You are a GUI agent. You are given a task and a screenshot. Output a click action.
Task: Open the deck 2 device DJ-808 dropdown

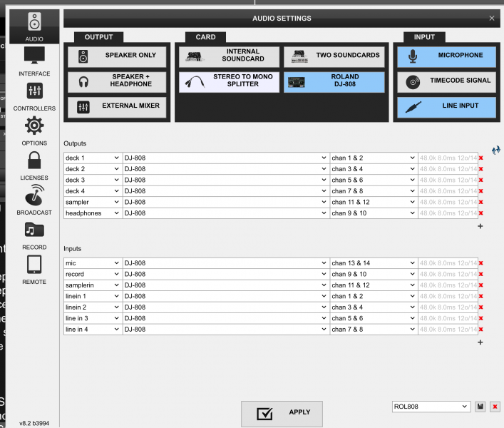point(226,169)
